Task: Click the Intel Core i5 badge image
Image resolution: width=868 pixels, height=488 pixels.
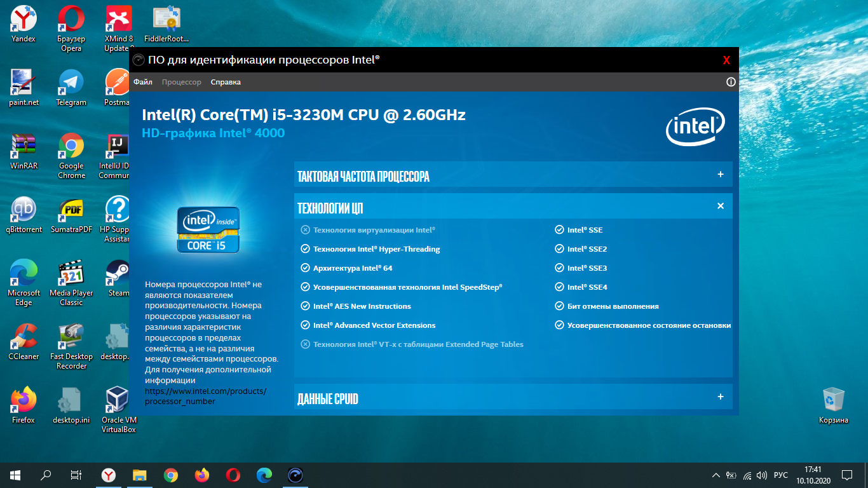Action: tap(208, 229)
